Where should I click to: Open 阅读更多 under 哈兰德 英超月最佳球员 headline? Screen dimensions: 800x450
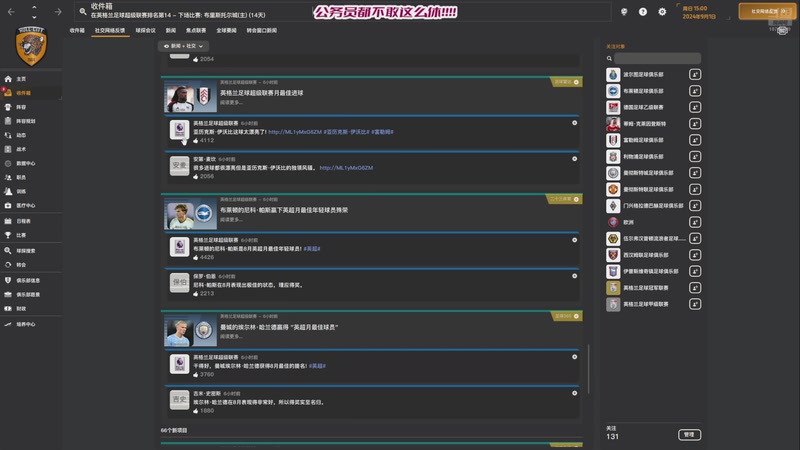coord(231,337)
